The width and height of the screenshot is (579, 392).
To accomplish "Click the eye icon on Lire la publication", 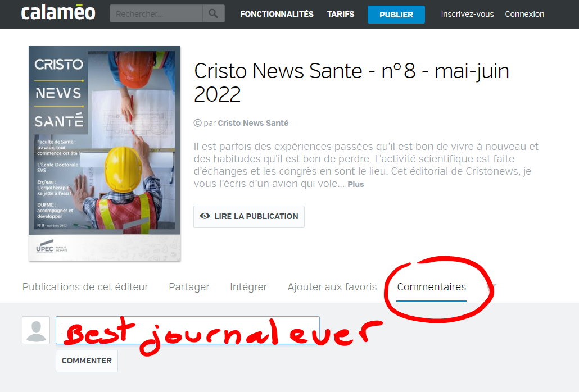I will tap(205, 216).
